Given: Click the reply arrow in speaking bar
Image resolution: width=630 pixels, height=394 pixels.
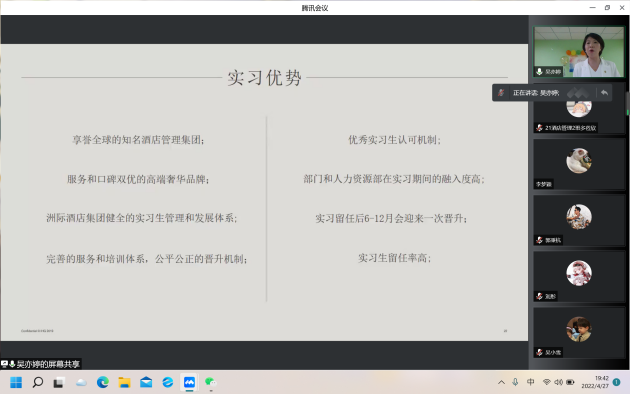Looking at the screenshot, I should point(604,93).
